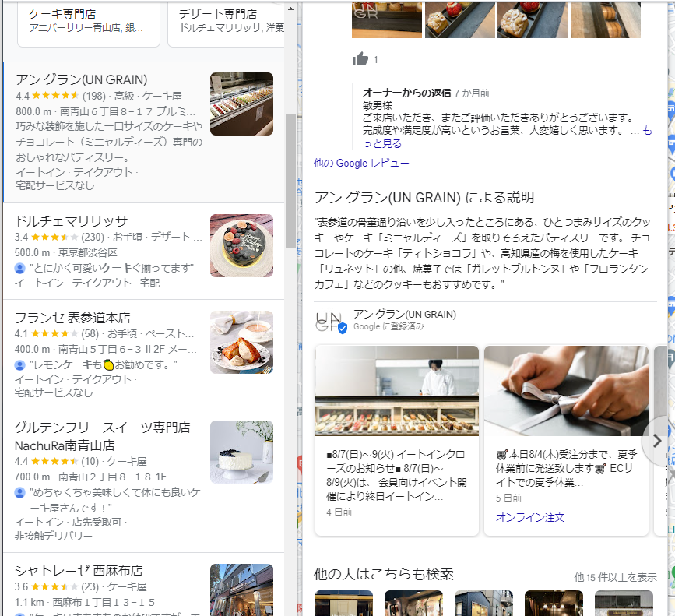
Task: Show 他 15 件以上を表示 related searches
Action: (615, 577)
